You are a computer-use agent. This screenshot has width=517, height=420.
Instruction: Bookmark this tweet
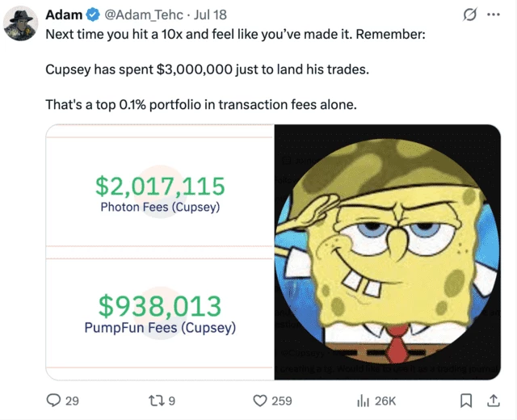pos(466,400)
